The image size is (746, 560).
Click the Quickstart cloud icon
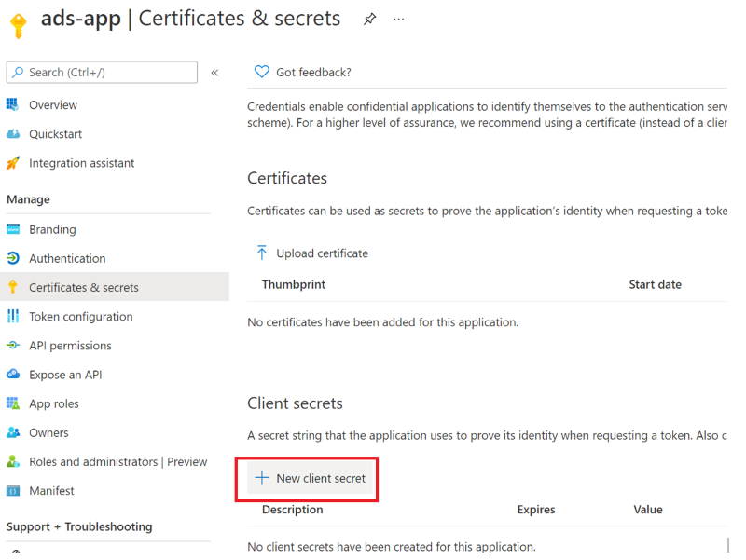click(13, 133)
